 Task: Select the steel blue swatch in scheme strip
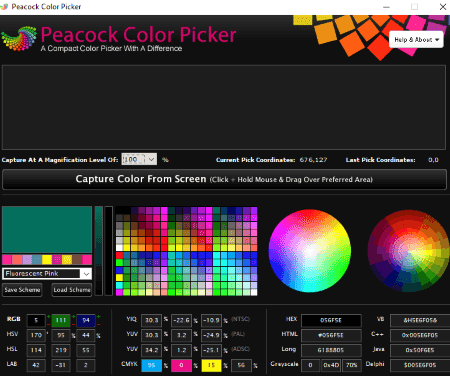[37, 259]
